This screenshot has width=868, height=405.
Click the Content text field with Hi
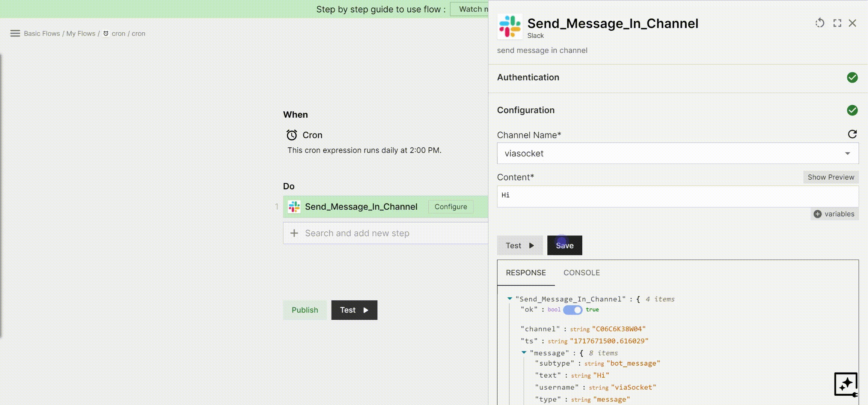point(678,196)
